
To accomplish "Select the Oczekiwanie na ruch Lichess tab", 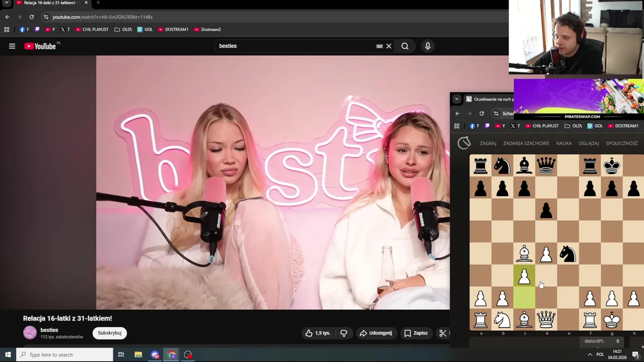I will (x=489, y=99).
